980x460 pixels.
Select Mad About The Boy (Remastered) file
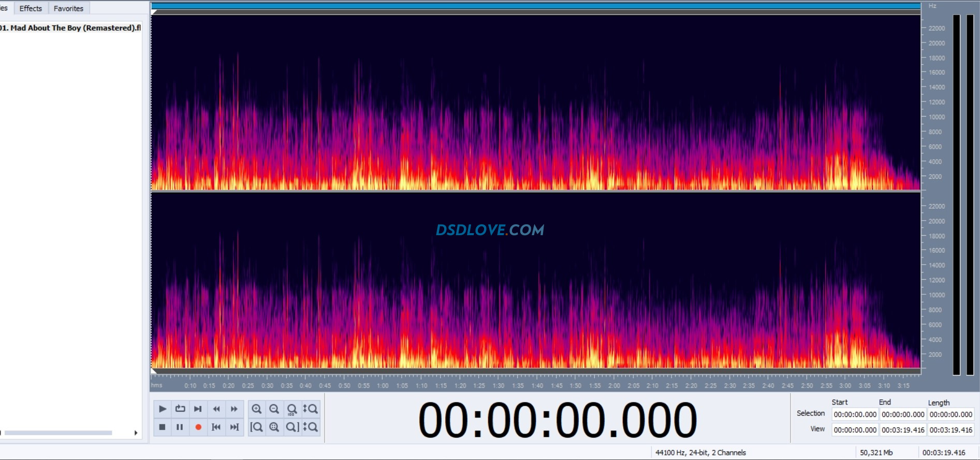coord(70,28)
